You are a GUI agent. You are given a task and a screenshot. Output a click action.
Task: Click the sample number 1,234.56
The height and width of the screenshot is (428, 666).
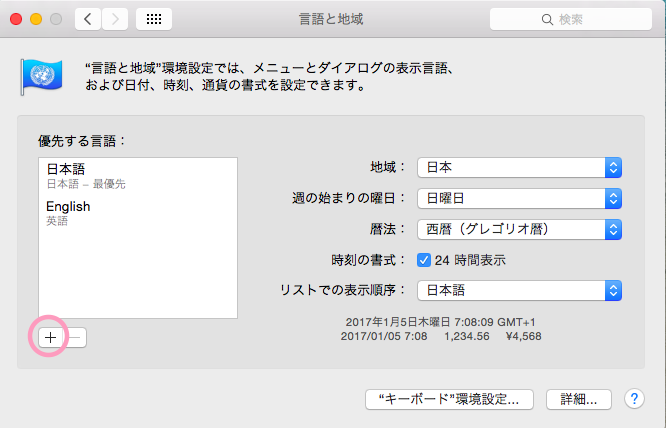[467, 336]
